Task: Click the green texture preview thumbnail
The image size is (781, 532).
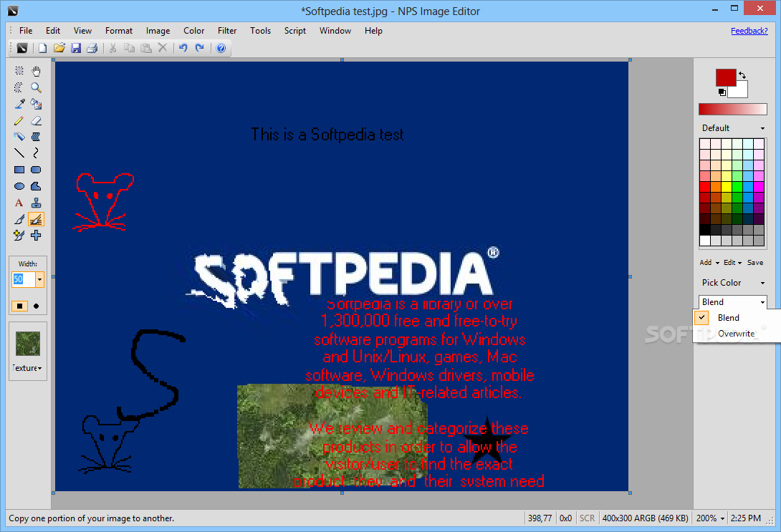Action: point(28,344)
